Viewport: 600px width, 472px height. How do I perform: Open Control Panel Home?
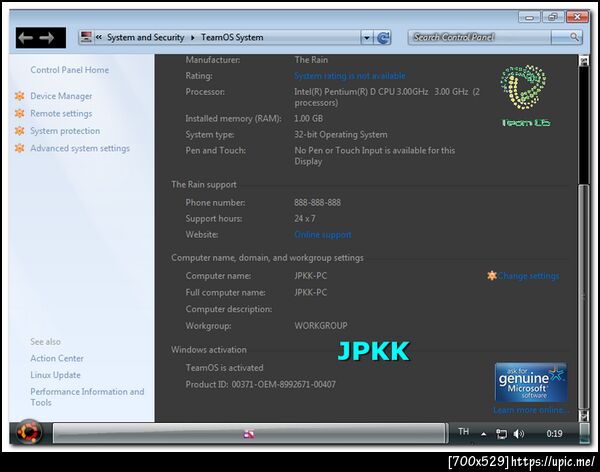69,70
